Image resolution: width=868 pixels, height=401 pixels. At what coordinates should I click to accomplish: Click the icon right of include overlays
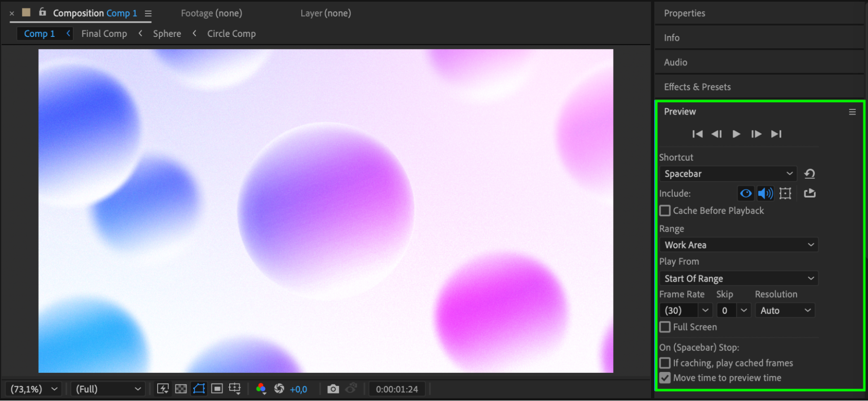809,193
